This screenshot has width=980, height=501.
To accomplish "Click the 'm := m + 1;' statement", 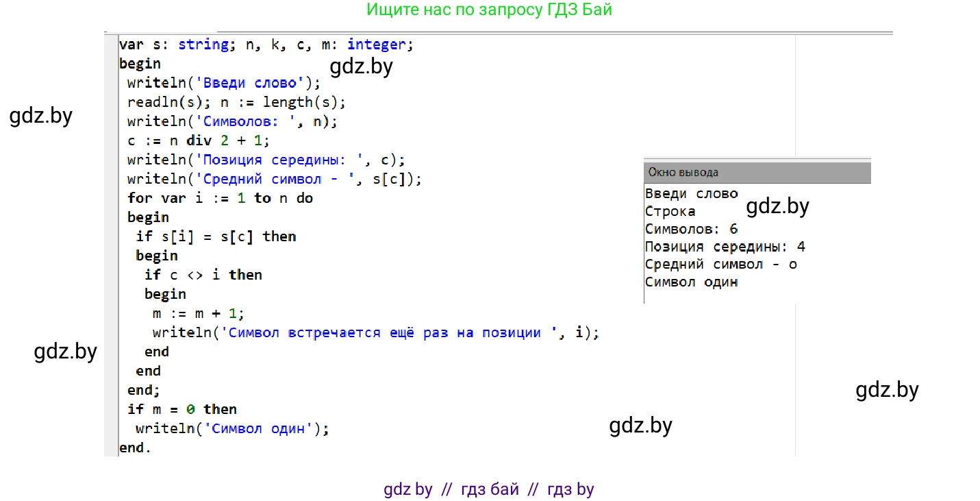I will [198, 313].
